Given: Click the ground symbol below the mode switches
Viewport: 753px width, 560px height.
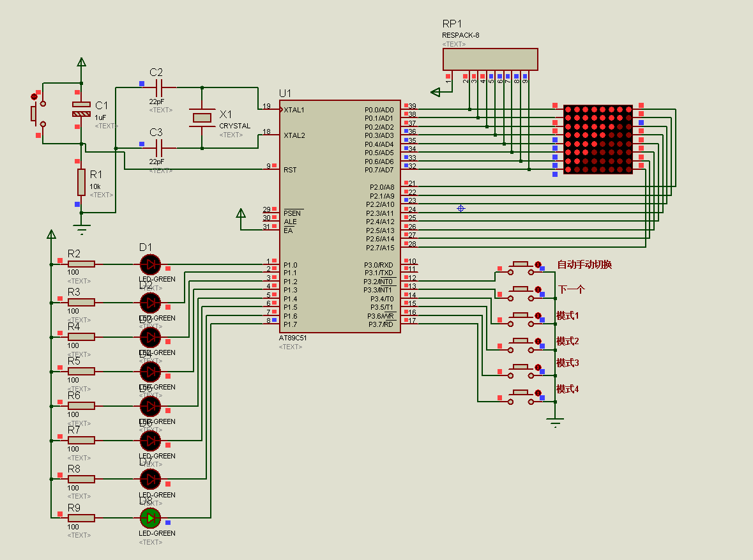Looking at the screenshot, I should (555, 422).
